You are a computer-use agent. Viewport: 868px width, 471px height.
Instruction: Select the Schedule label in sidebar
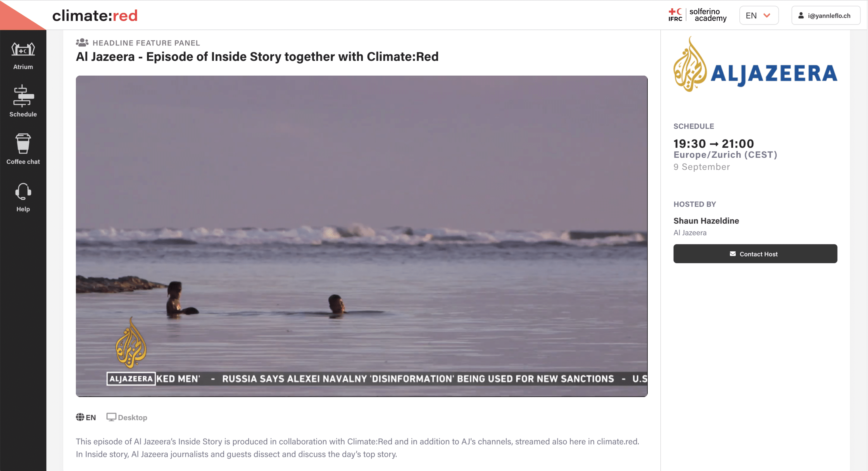click(23, 114)
